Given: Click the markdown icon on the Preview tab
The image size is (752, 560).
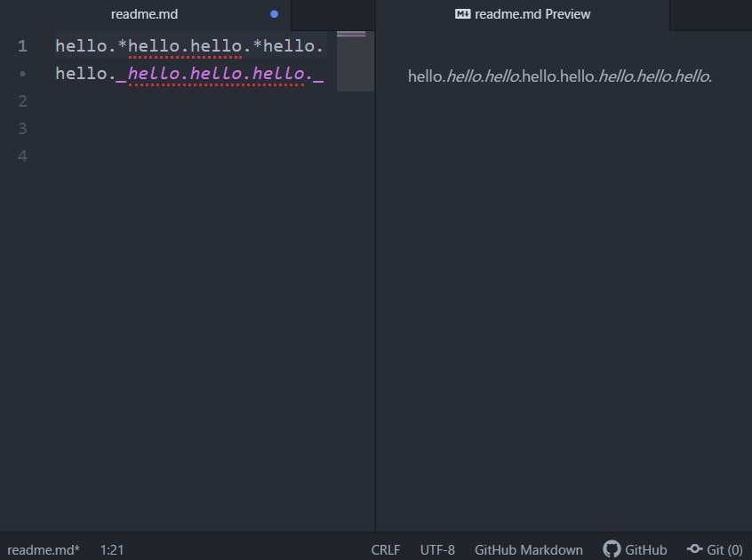Looking at the screenshot, I should pyautogui.click(x=462, y=14).
